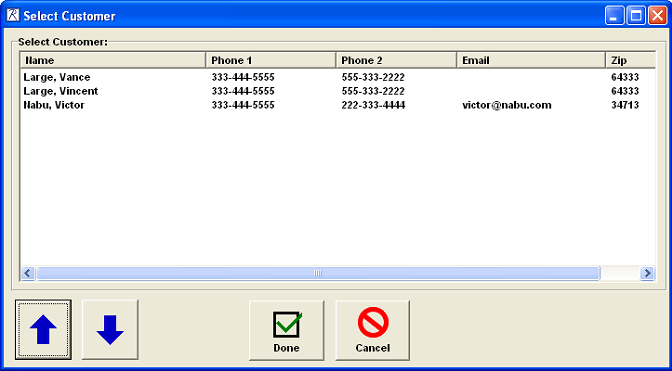Maximize the Select Customer window

636,16
